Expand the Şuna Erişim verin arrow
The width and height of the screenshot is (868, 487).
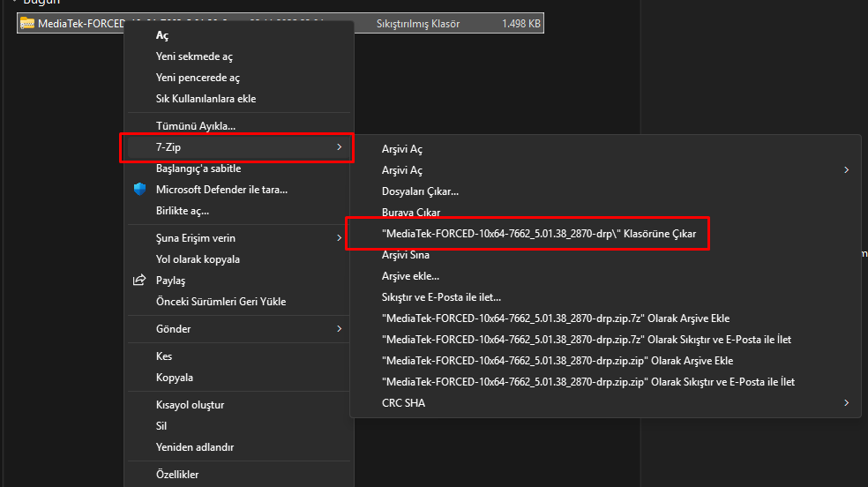point(340,238)
